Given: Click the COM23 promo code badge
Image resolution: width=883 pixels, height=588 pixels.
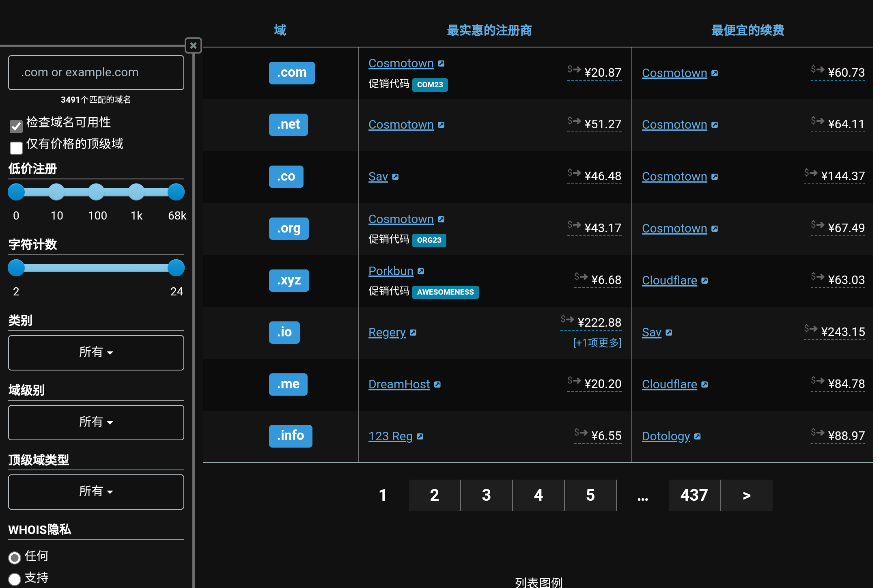Looking at the screenshot, I should coord(430,85).
